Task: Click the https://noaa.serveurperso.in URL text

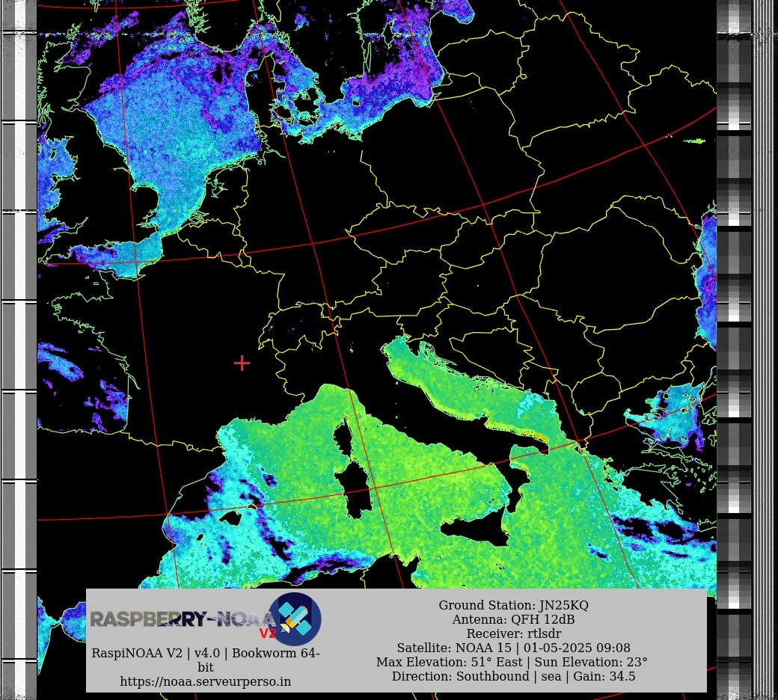Action: pos(206,681)
